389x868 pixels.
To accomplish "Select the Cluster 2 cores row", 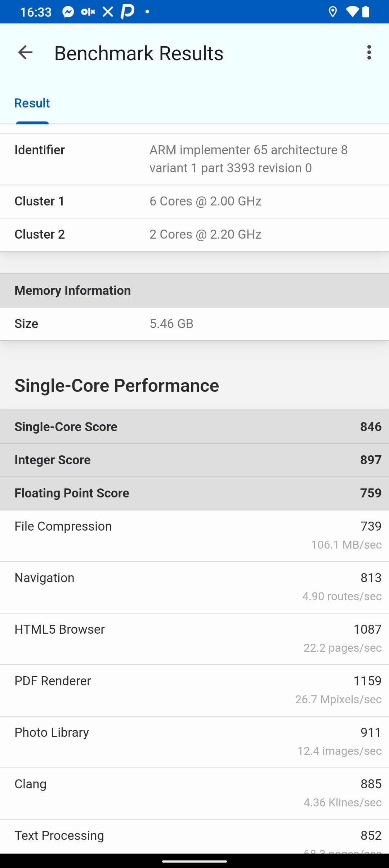I will click(194, 235).
